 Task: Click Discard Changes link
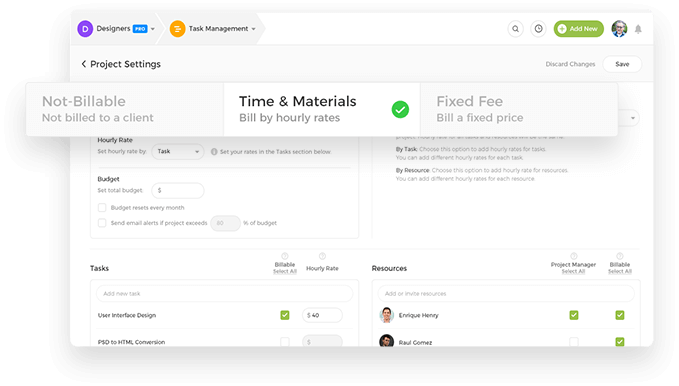tap(570, 64)
